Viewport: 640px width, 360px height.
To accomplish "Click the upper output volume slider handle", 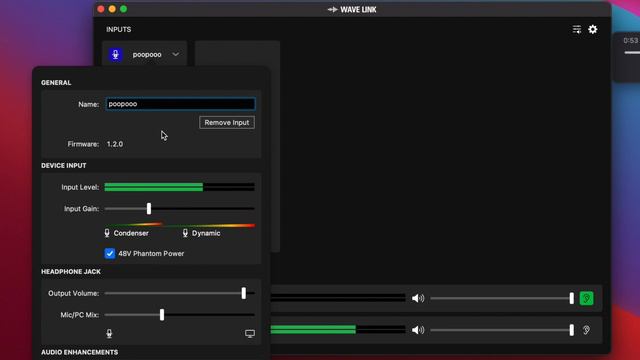I will 571,298.
